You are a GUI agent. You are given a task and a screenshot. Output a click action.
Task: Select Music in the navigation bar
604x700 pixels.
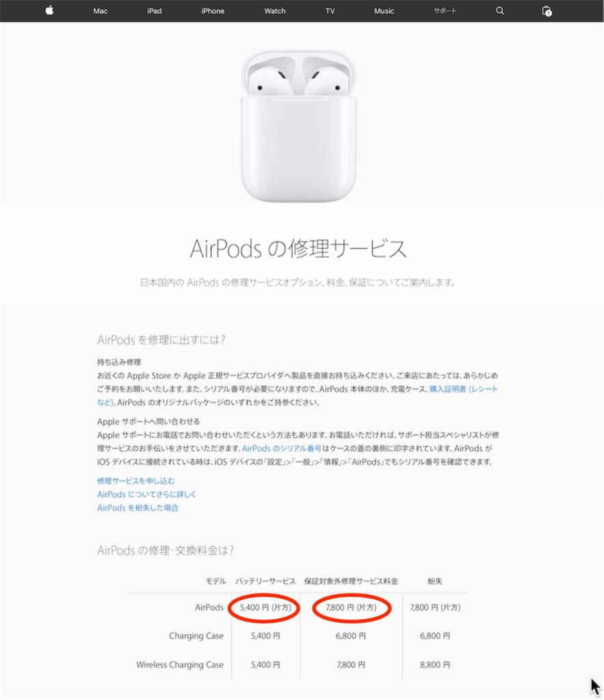384,11
